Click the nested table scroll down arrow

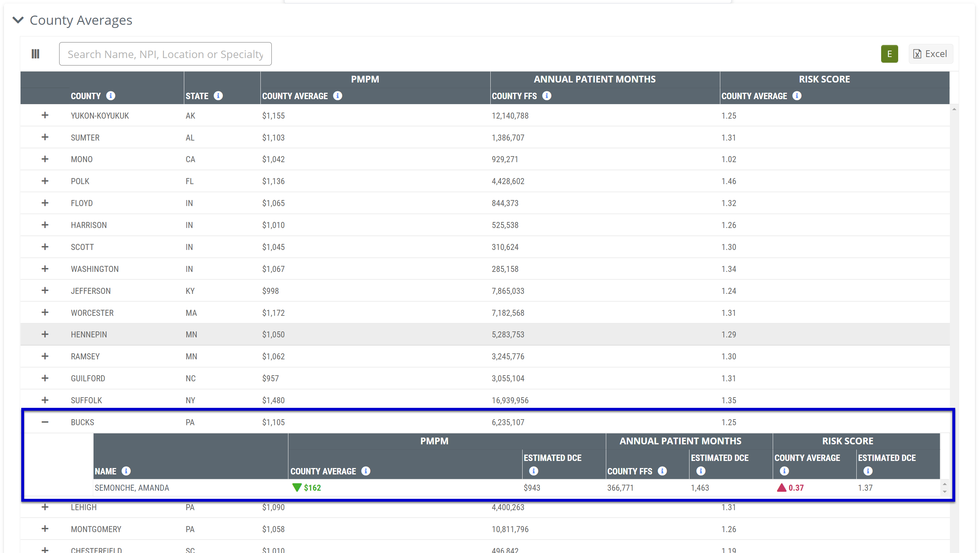click(944, 492)
